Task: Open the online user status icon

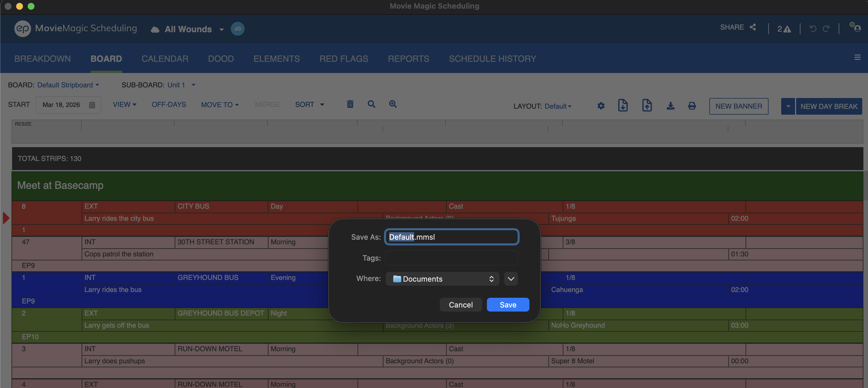Action: tap(856, 27)
